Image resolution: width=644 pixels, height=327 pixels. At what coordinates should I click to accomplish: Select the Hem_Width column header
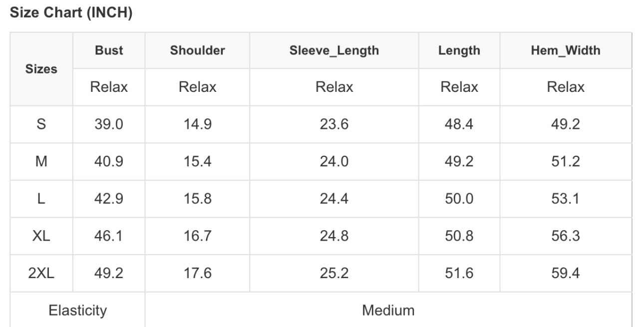565,50
